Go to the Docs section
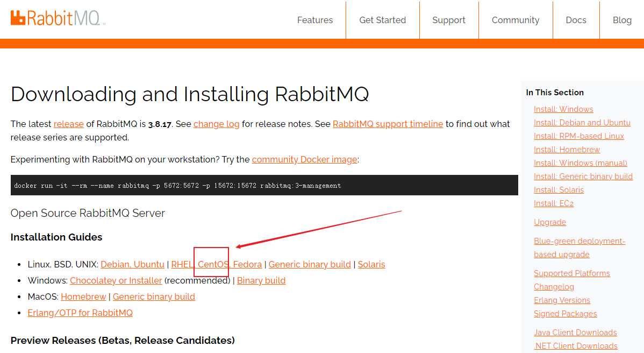 (x=576, y=20)
